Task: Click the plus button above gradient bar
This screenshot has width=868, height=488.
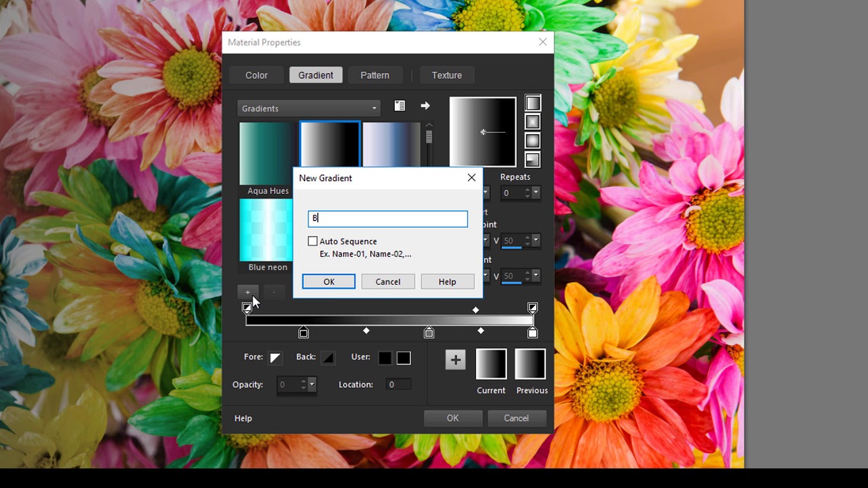Action: pos(248,292)
